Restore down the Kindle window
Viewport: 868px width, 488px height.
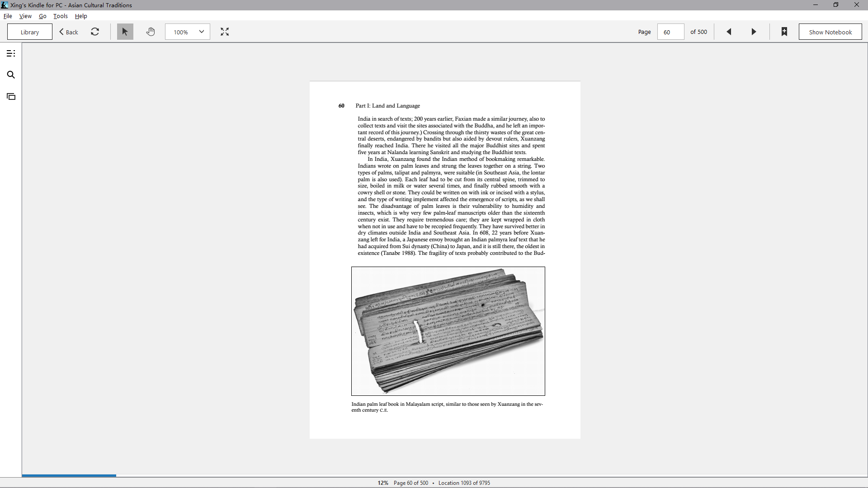[836, 5]
